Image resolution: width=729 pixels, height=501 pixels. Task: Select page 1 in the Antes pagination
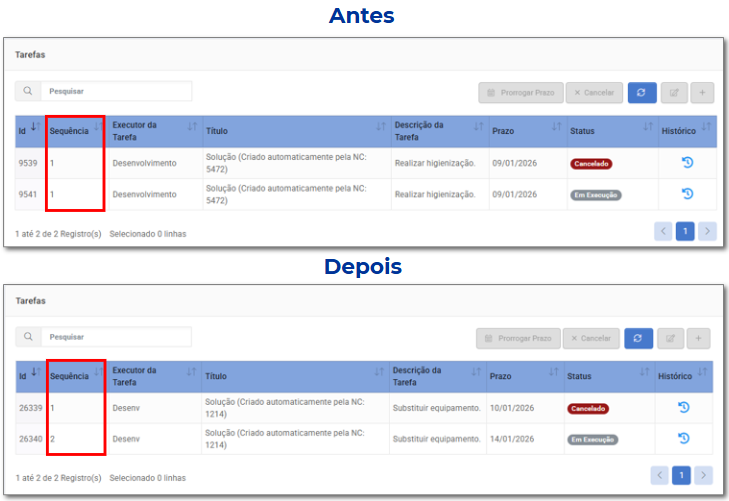[685, 231]
